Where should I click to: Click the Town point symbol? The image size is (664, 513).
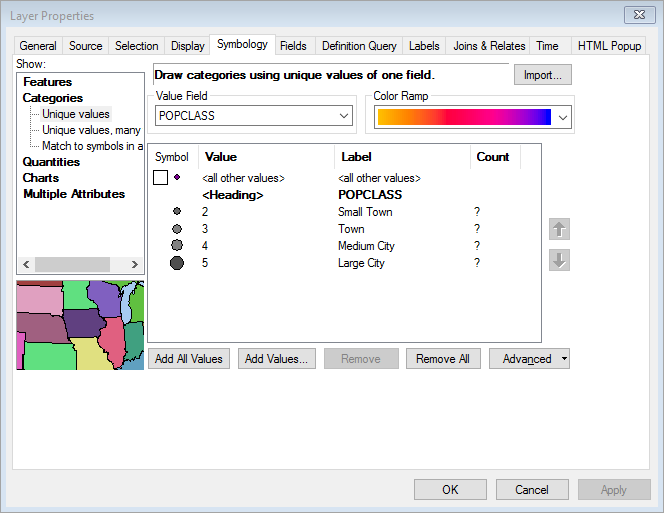tap(177, 229)
